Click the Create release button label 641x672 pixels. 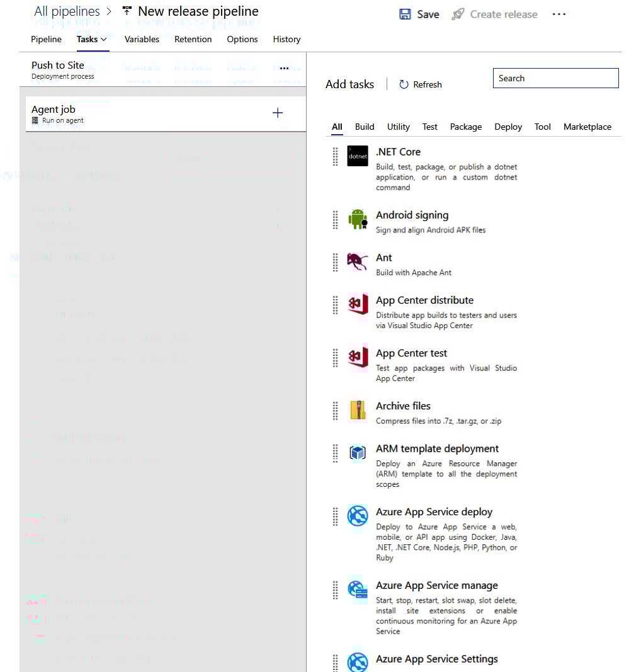tap(504, 14)
